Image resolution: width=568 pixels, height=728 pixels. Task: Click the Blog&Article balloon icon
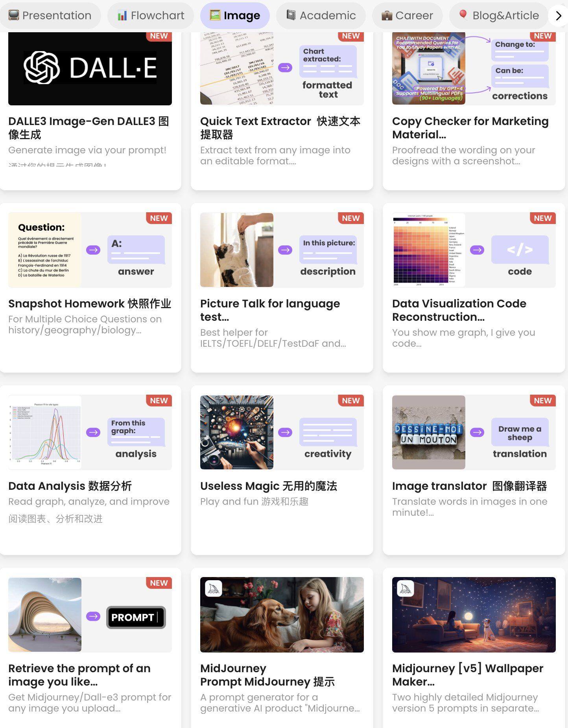[x=463, y=15]
